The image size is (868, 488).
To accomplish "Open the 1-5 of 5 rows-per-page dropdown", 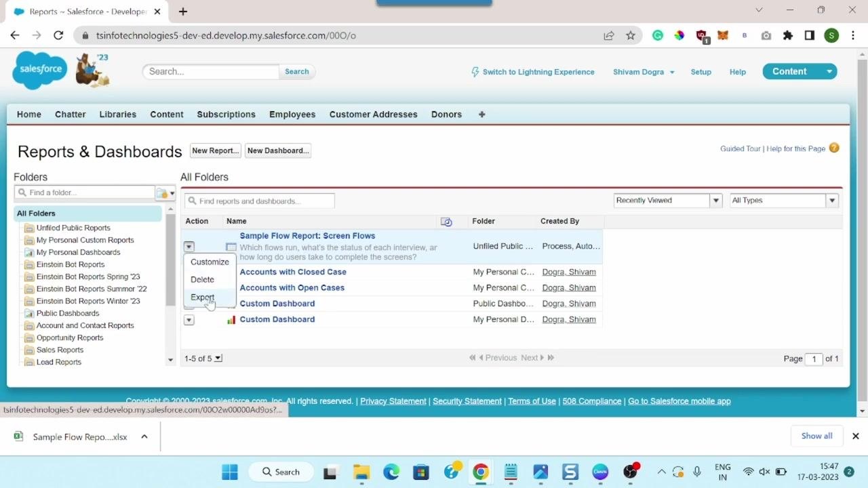I will [218, 359].
